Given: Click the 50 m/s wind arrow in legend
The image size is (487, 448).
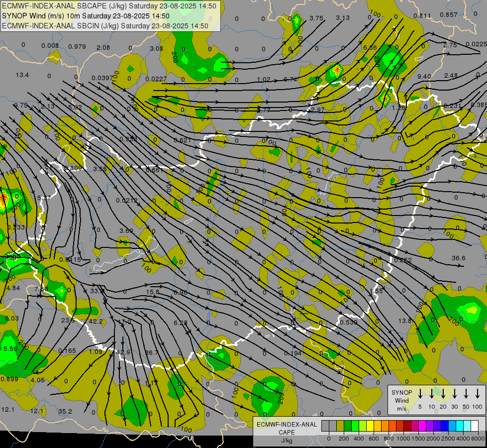Looking at the screenshot, I should (466, 394).
